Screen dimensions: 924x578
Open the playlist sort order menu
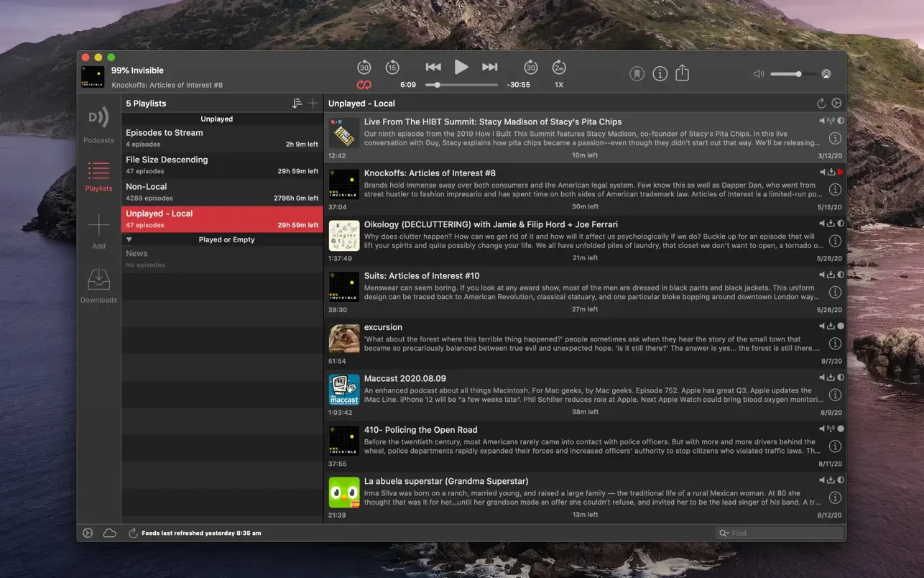pos(297,104)
